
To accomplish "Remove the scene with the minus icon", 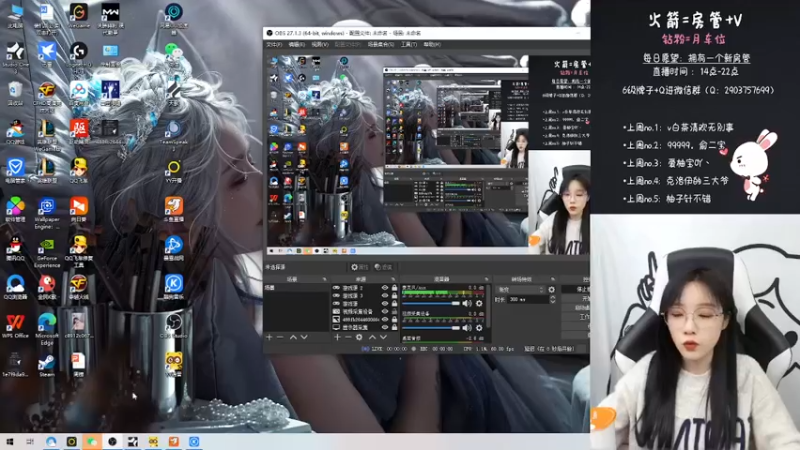I will [x=280, y=337].
